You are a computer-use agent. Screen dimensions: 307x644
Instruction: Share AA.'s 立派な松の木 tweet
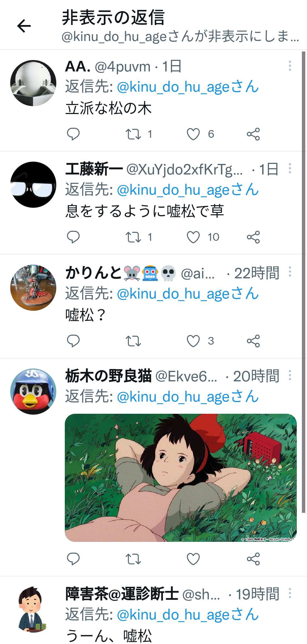[x=253, y=134]
